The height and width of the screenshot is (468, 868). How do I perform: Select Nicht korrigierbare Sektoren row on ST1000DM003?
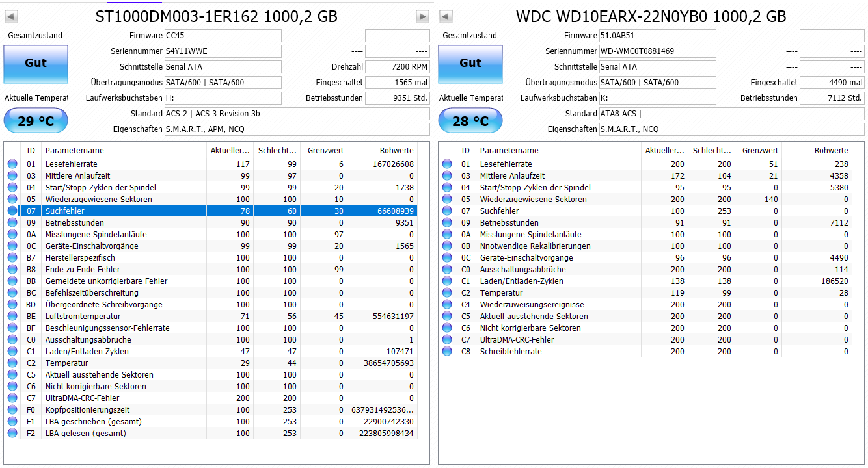(211, 387)
